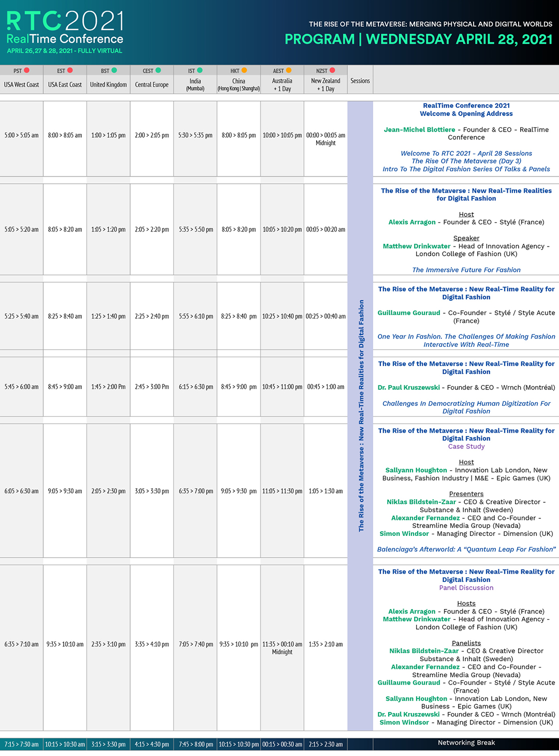Image resolution: width=559 pixels, height=756 pixels.
Task: Click the orange dot beside HKT
Action: (x=244, y=70)
